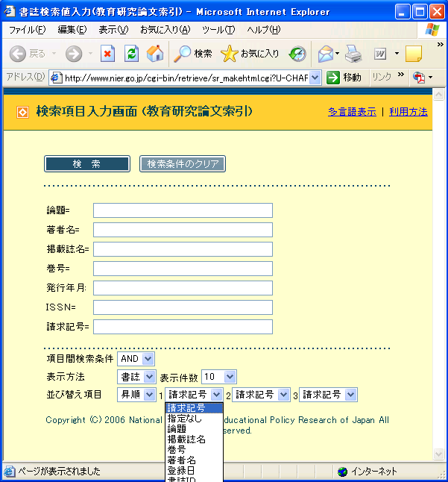Viewport: 448px width, 482px height.
Task: Print the page with printer icon
Action: [353, 54]
